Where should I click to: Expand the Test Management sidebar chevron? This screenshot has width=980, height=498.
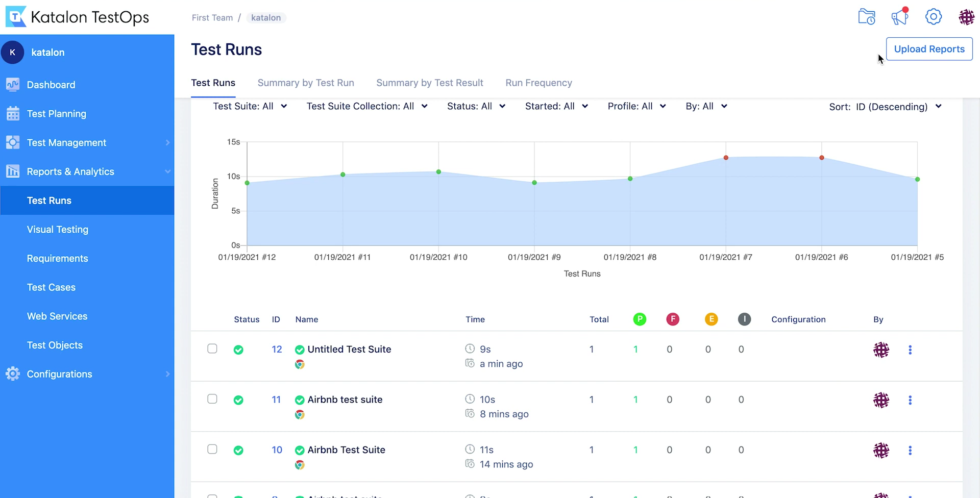point(167,143)
